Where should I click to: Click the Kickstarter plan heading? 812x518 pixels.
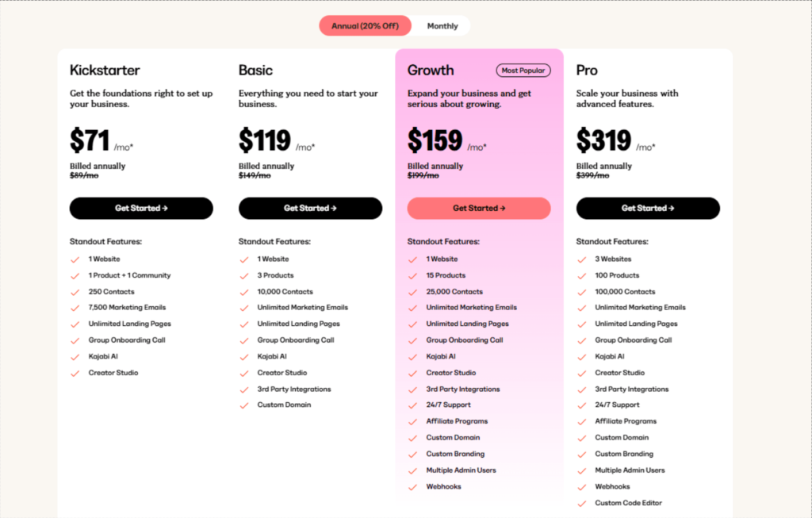click(105, 71)
